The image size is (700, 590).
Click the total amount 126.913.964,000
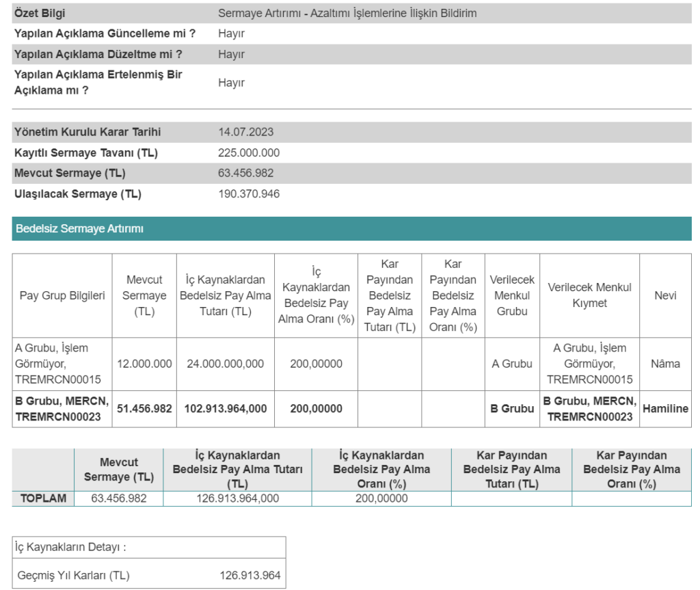[x=238, y=498]
